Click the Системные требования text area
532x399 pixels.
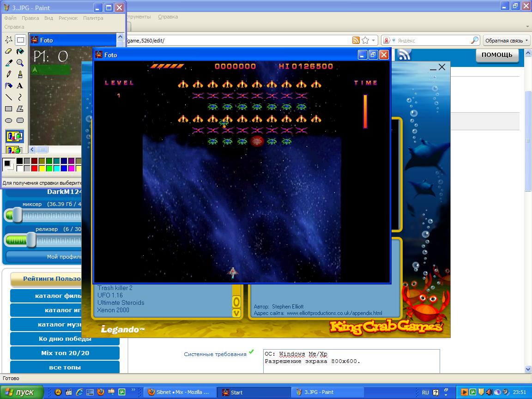(351, 361)
